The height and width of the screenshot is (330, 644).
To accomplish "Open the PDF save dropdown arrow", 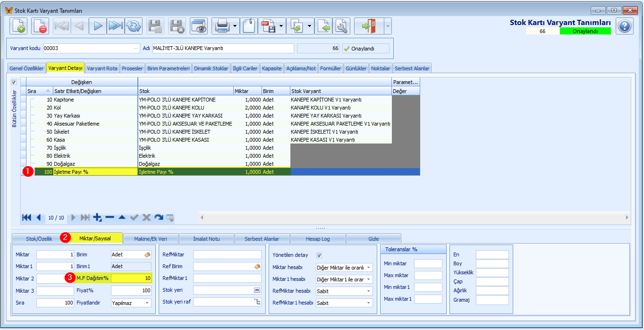I will click(282, 26).
